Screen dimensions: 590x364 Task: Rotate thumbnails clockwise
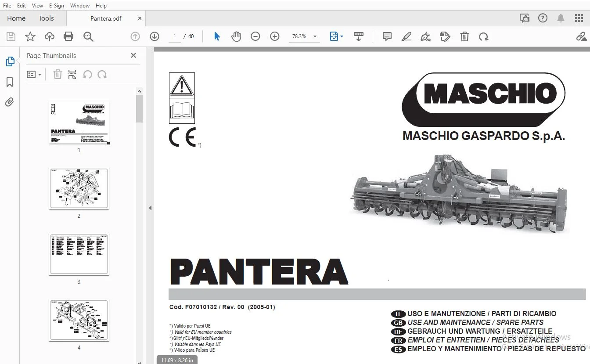(x=102, y=75)
